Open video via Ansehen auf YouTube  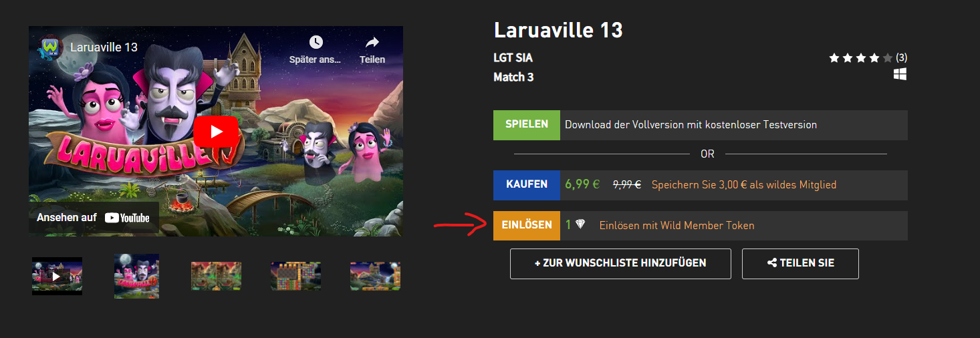(x=94, y=218)
